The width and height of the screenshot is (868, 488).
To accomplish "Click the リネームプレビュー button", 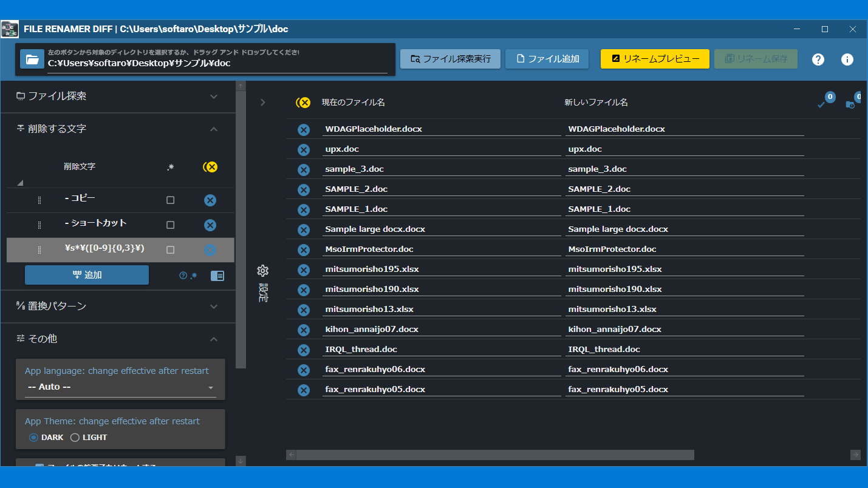I will (x=655, y=59).
